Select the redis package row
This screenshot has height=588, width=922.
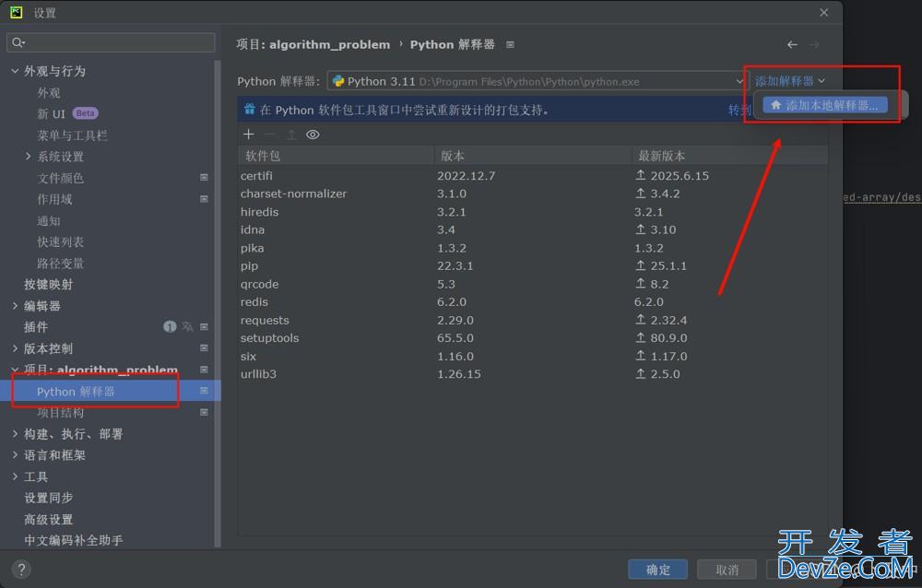click(x=533, y=301)
